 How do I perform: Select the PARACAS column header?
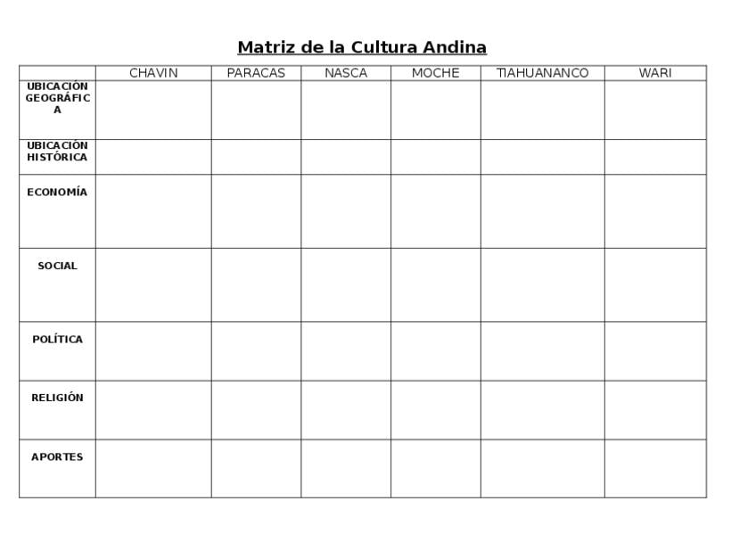256,73
